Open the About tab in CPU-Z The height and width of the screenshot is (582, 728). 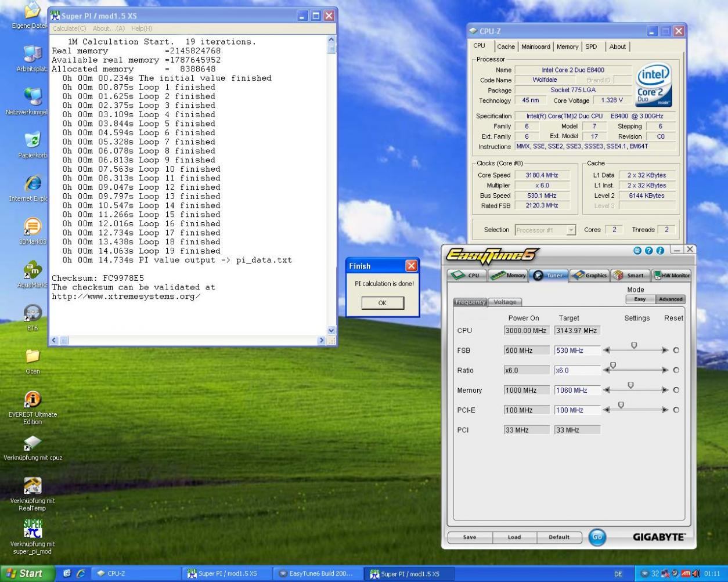click(618, 47)
